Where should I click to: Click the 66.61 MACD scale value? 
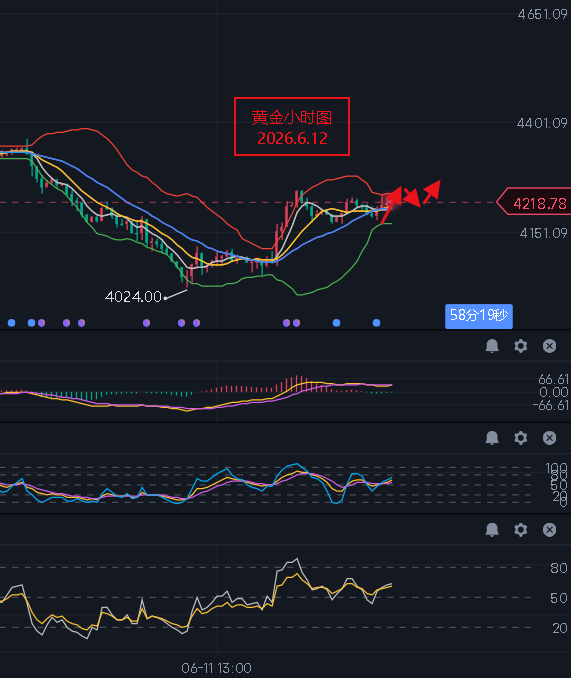click(x=553, y=380)
